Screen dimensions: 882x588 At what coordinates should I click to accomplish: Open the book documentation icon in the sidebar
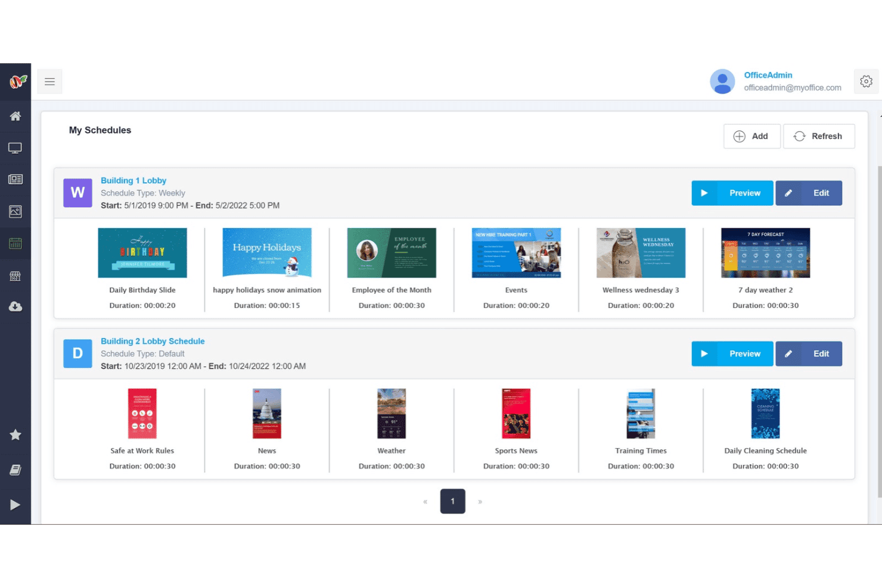click(15, 470)
